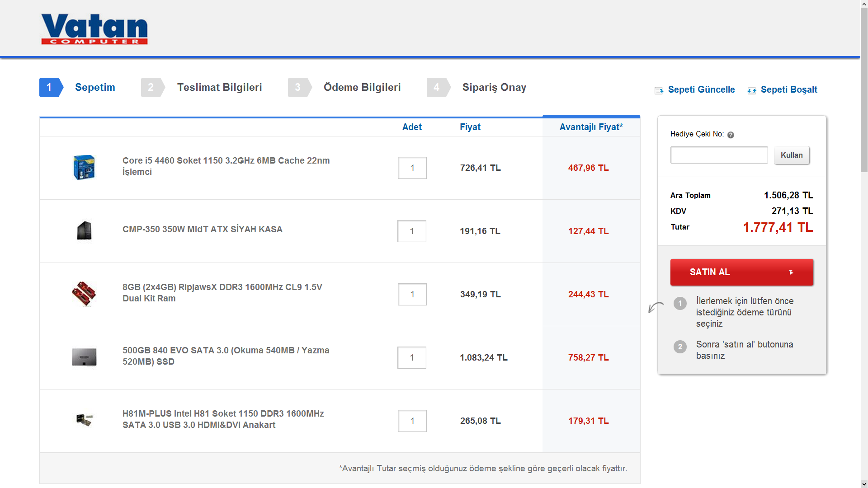
Task: Open the H81M-PLUS motherboard thumbnail
Action: coord(84,420)
